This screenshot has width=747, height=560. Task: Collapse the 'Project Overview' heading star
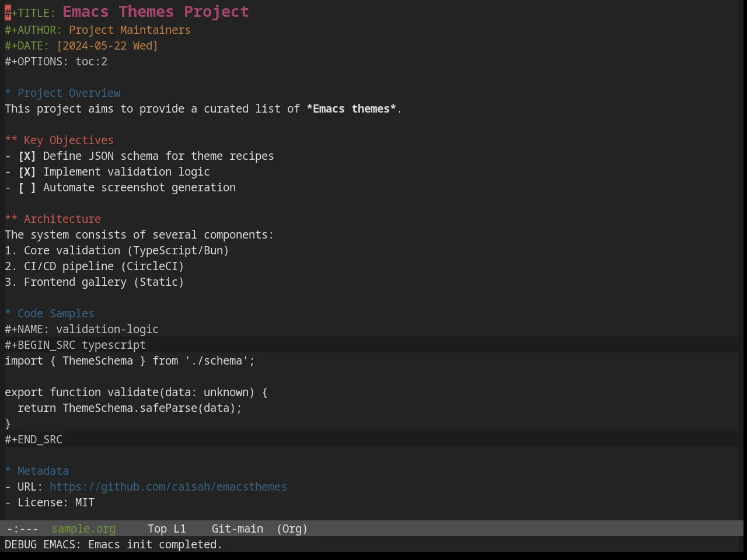8,93
